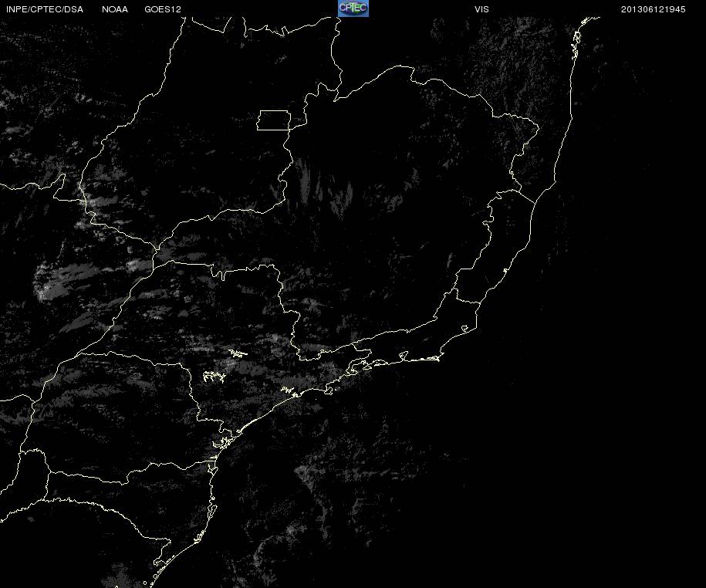The image size is (706, 588).
Task: Click the GOES12 satellite label
Action: [163, 9]
